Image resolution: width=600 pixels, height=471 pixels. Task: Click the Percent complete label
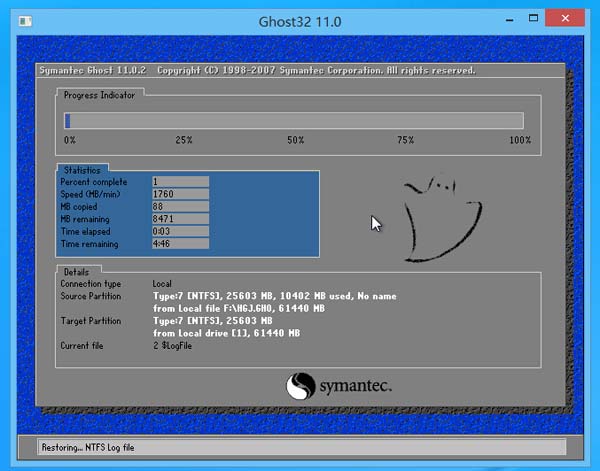[x=94, y=182]
